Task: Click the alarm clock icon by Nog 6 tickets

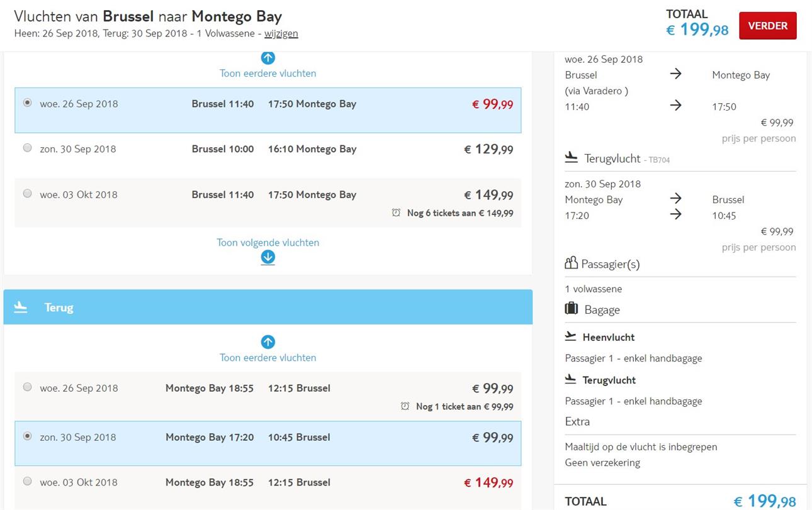Action: [x=396, y=213]
